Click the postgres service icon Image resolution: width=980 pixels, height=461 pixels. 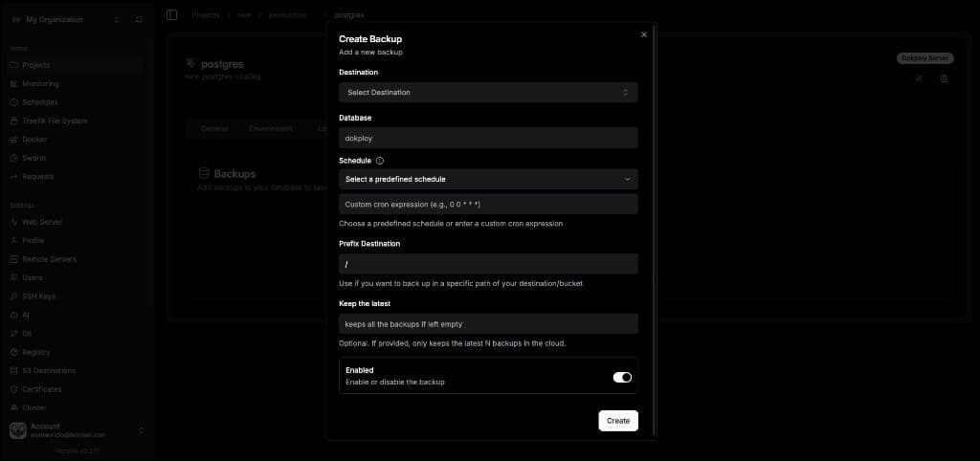coord(190,63)
